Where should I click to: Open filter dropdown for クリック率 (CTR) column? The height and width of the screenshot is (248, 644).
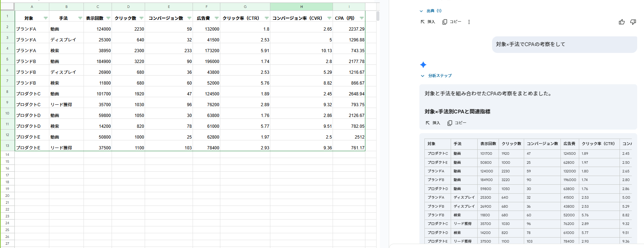(266, 18)
